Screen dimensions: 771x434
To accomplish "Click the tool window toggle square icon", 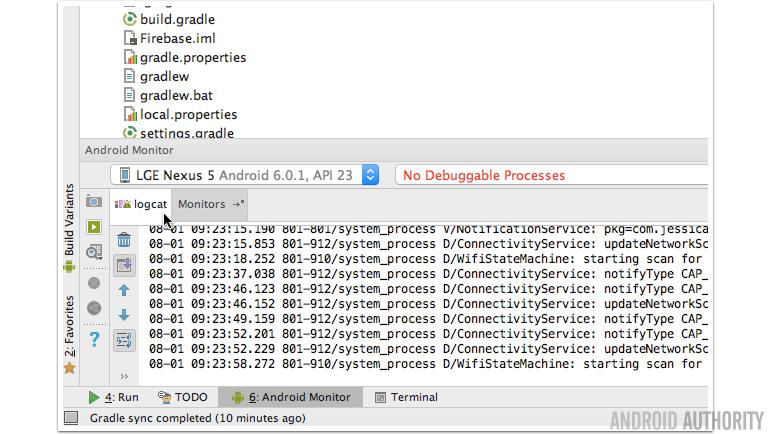I will coord(71,418).
